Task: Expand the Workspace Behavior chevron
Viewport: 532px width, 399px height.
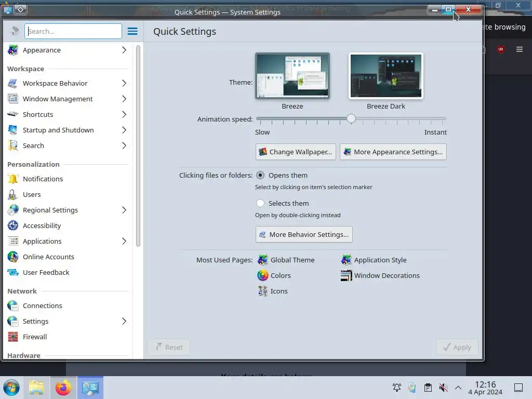Action: pyautogui.click(x=124, y=83)
